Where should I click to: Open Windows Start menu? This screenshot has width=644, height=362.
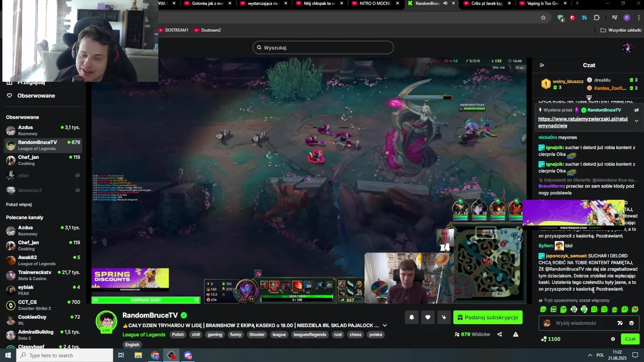[8, 355]
